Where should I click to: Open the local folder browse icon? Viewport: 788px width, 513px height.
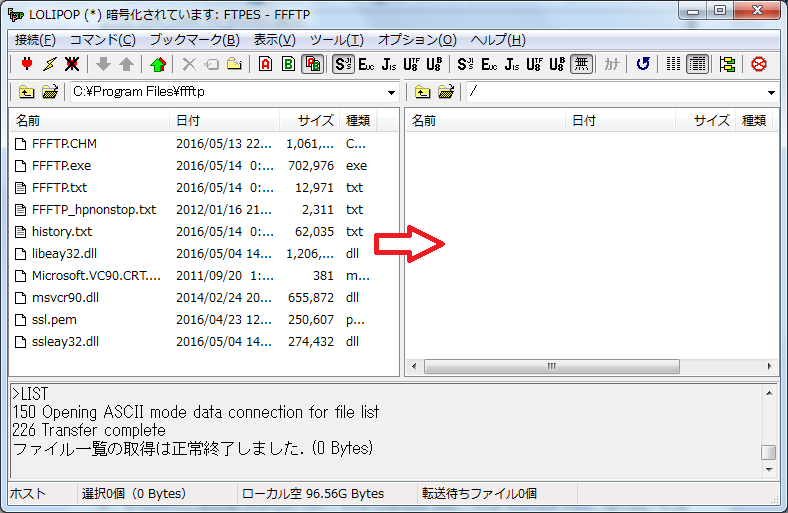(x=50, y=92)
